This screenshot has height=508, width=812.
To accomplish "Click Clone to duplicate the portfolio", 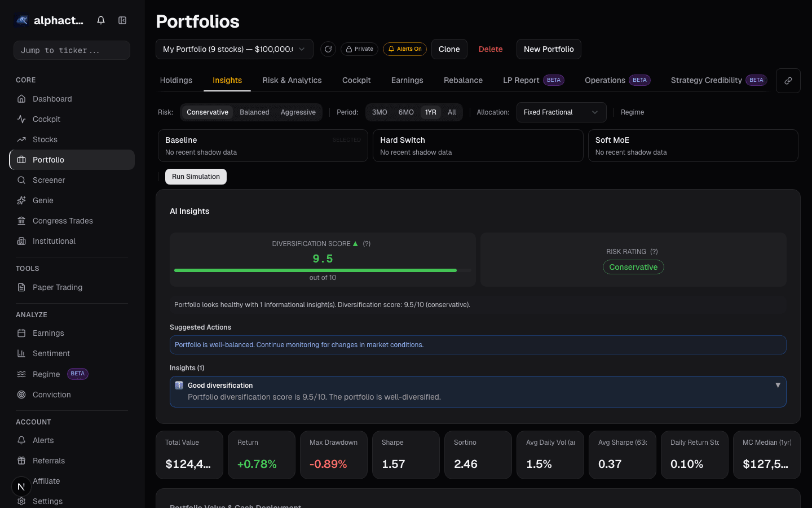I will point(449,49).
